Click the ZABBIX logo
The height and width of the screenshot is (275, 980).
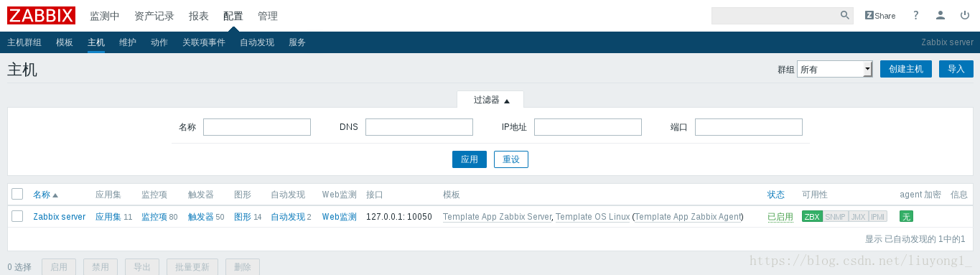point(41,15)
